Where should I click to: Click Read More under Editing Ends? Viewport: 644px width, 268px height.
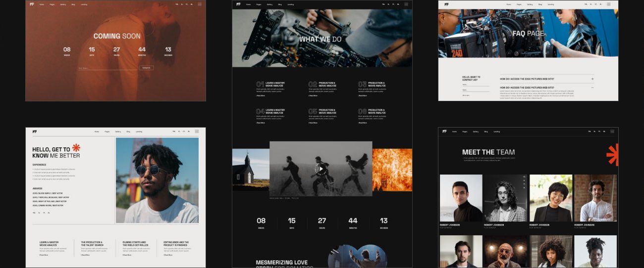point(168,255)
